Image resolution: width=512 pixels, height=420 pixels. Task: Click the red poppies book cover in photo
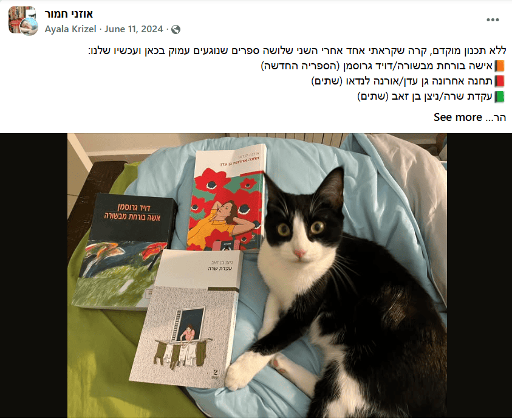227,198
